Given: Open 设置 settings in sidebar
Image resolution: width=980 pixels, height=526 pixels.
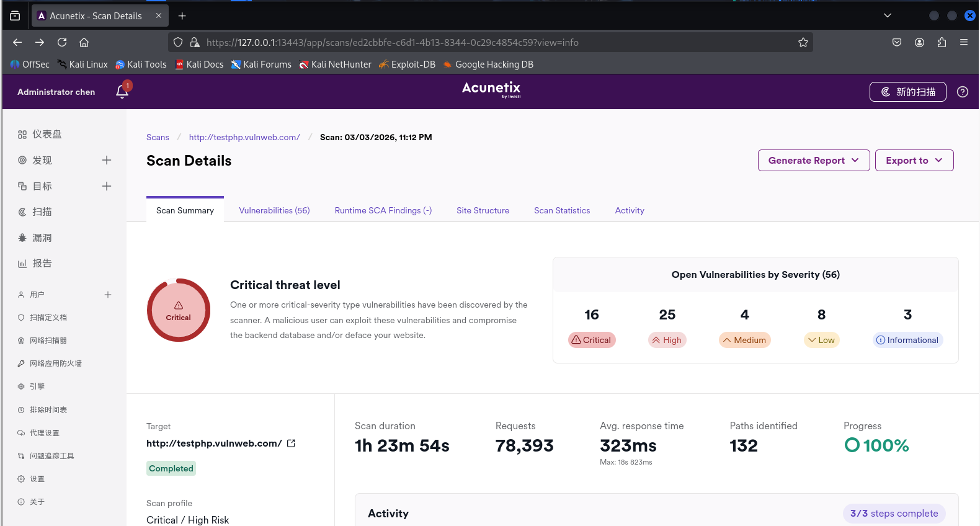Looking at the screenshot, I should click(x=31, y=479).
